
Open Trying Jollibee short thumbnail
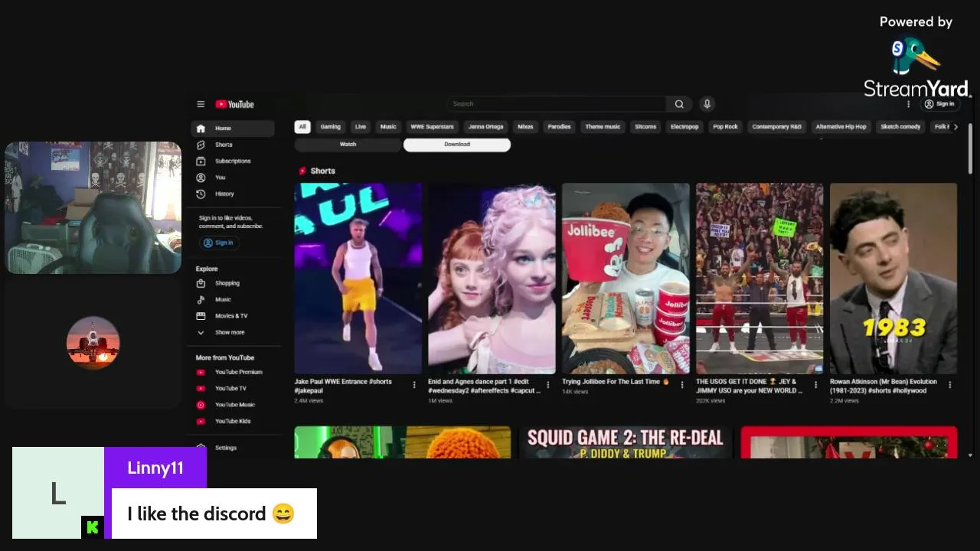626,278
